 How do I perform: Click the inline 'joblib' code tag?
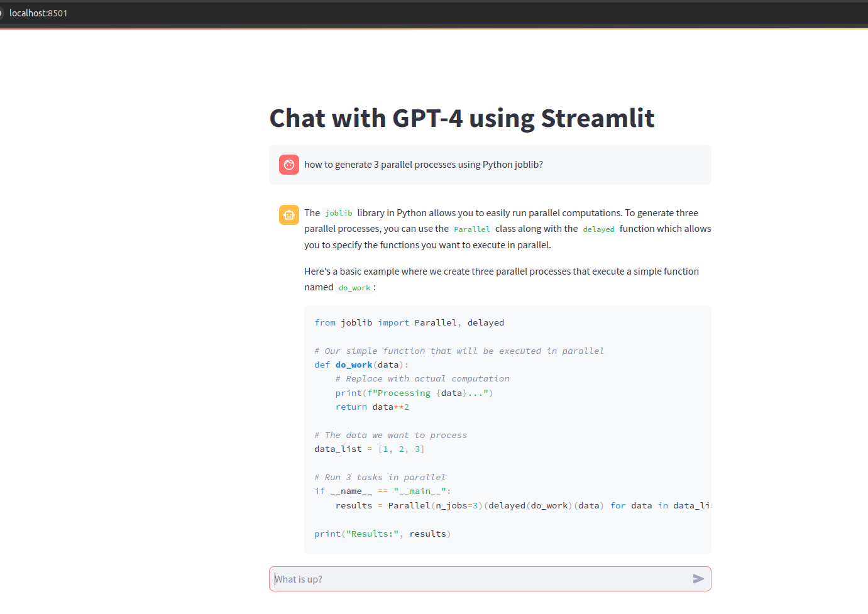[x=339, y=213]
